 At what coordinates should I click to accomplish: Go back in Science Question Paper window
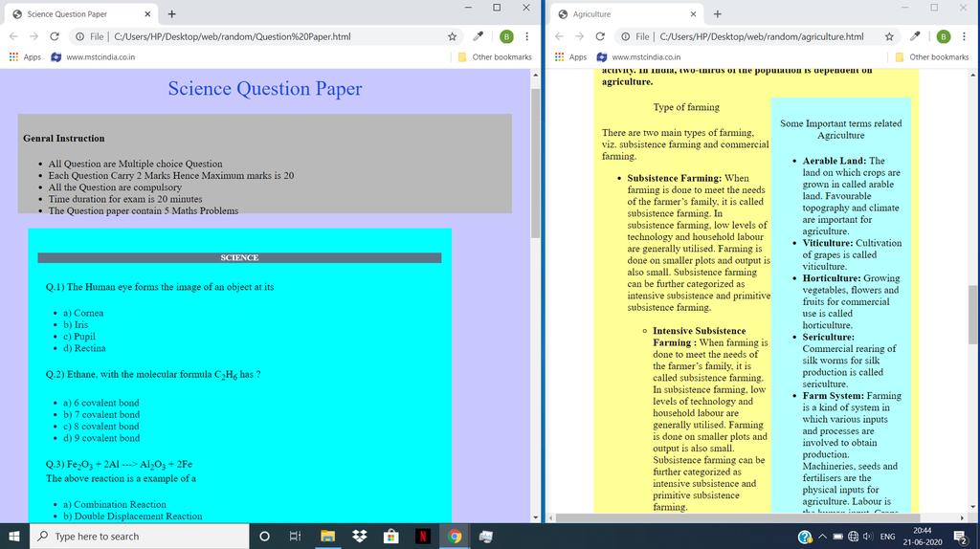(13, 37)
